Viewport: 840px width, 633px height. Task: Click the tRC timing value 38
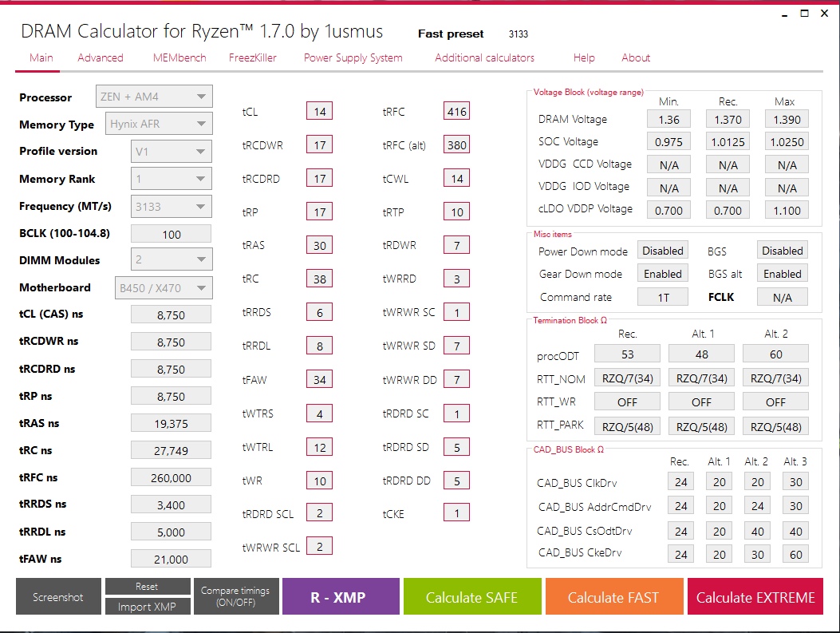tap(319, 279)
